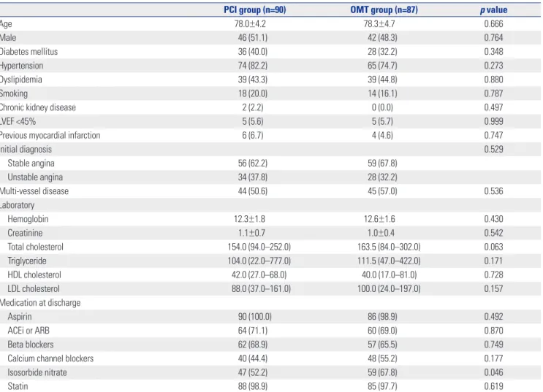The height and width of the screenshot is (392, 543).
Task: Select 'Medication at discharge' section label
Action: (40, 303)
